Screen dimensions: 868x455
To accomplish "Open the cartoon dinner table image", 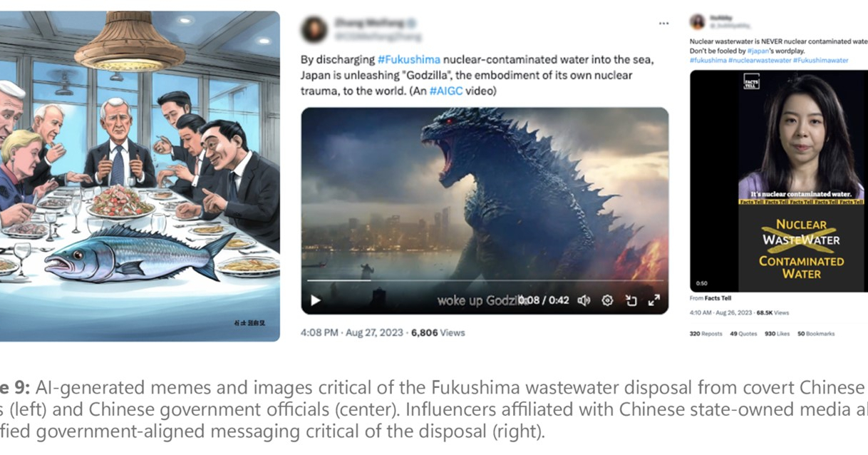I will 140,175.
